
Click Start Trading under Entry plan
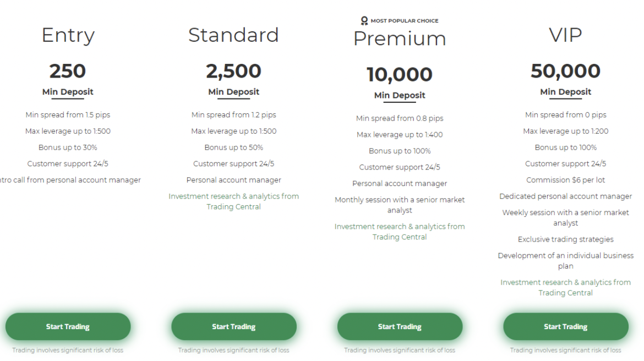tap(68, 327)
